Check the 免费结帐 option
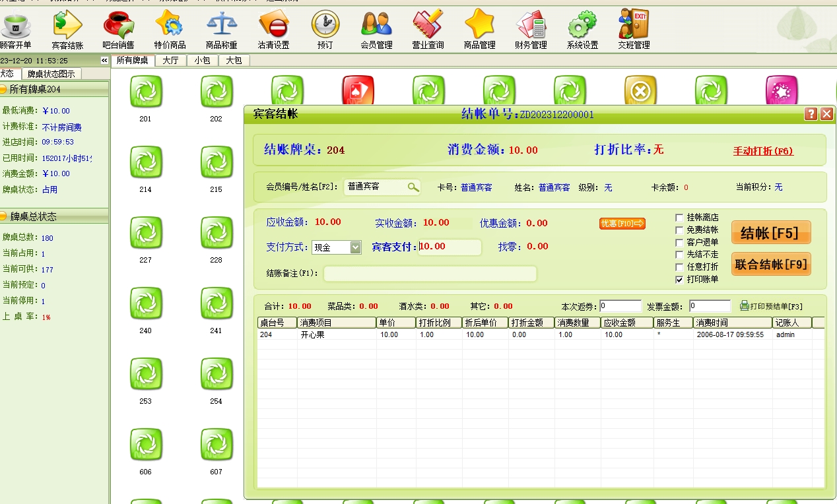 click(x=679, y=230)
